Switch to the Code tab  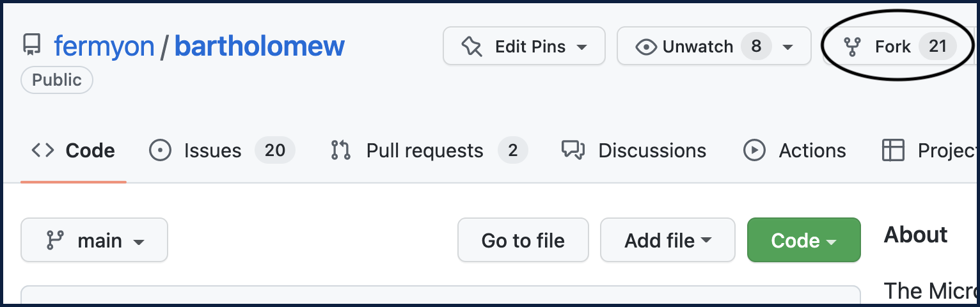point(74,150)
